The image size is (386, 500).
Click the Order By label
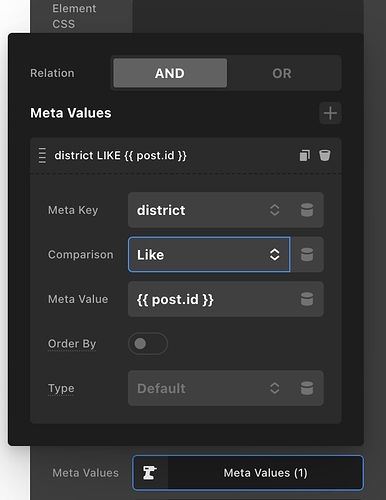pyautogui.click(x=72, y=344)
